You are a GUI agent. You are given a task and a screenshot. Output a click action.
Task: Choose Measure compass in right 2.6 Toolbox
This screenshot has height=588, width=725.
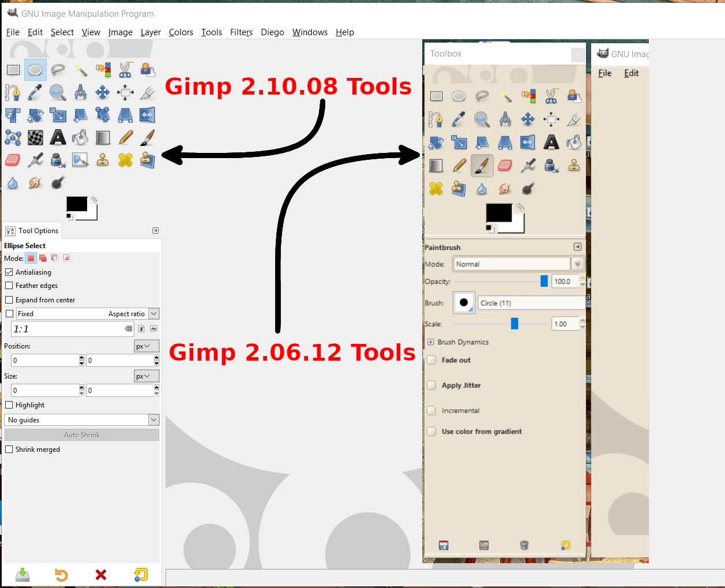pos(505,119)
